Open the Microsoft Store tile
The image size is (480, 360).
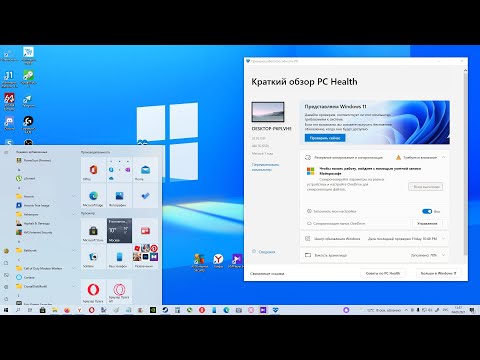point(93,231)
